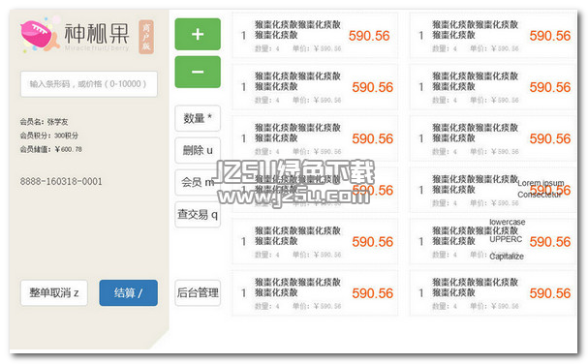Click the blue 结算 / checkout button

point(128,292)
